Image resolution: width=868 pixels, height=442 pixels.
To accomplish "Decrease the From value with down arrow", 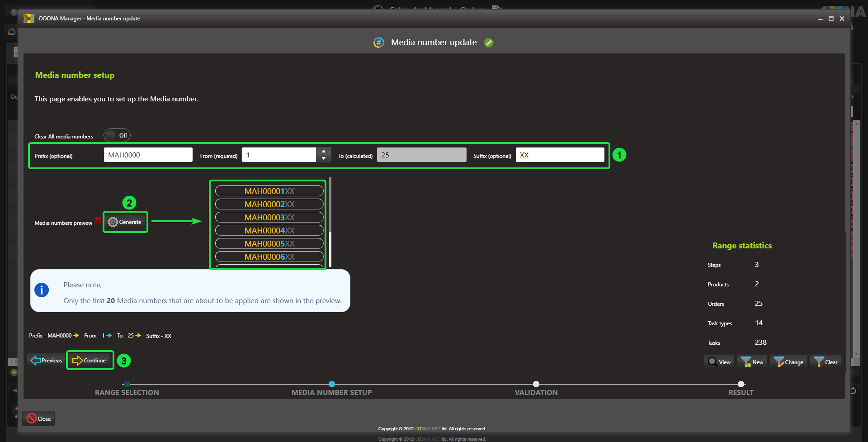I will coord(324,158).
